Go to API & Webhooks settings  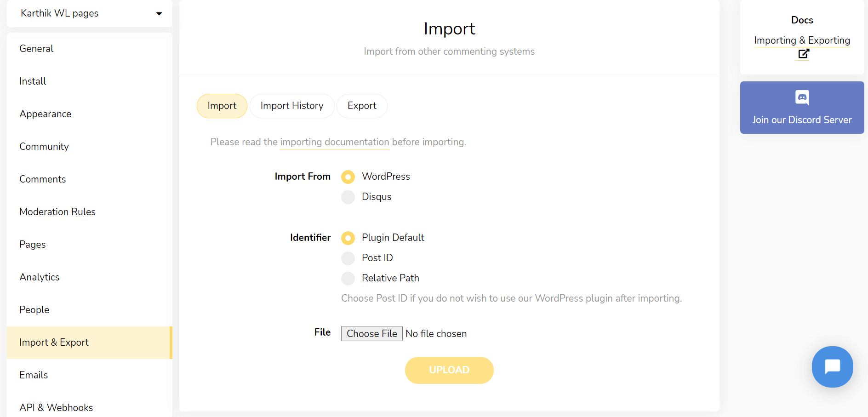click(x=56, y=407)
